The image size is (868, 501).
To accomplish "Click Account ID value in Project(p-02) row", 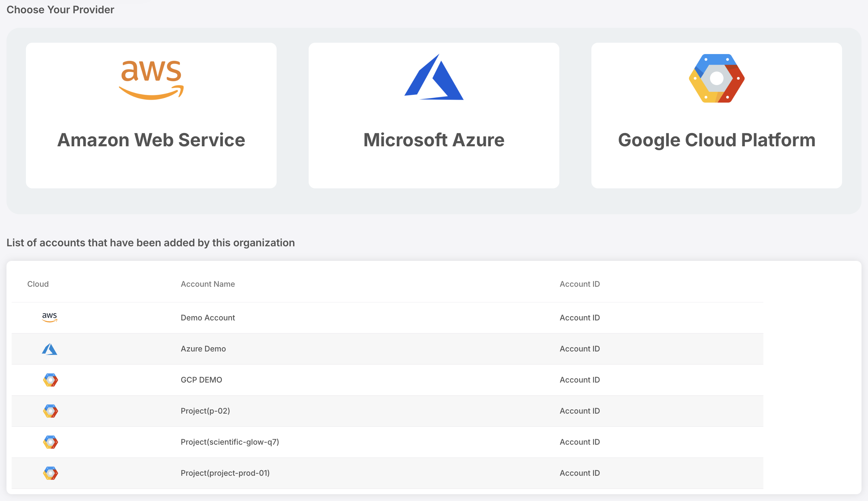I will click(579, 411).
